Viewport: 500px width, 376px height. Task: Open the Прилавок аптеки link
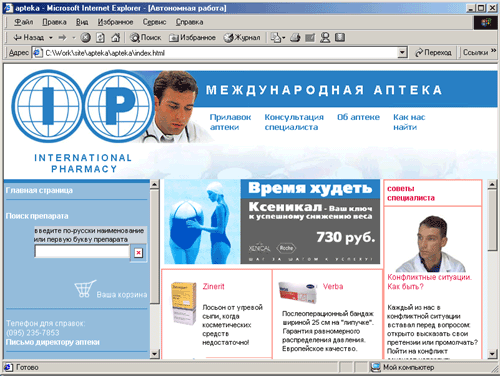coord(230,122)
